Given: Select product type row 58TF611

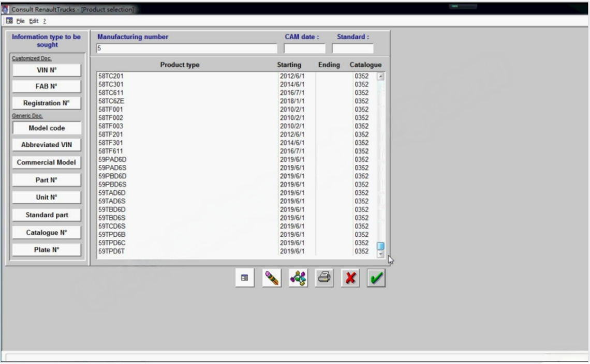Looking at the screenshot, I should 237,151.
